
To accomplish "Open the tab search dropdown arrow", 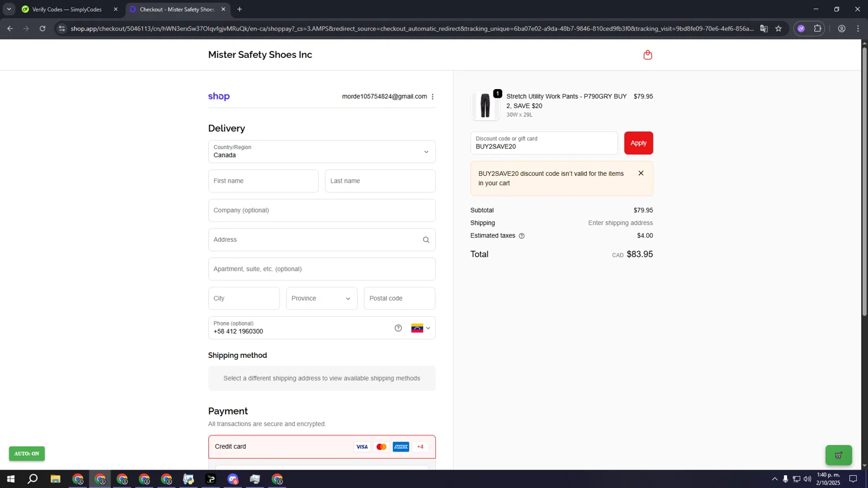I will pyautogui.click(x=9, y=9).
